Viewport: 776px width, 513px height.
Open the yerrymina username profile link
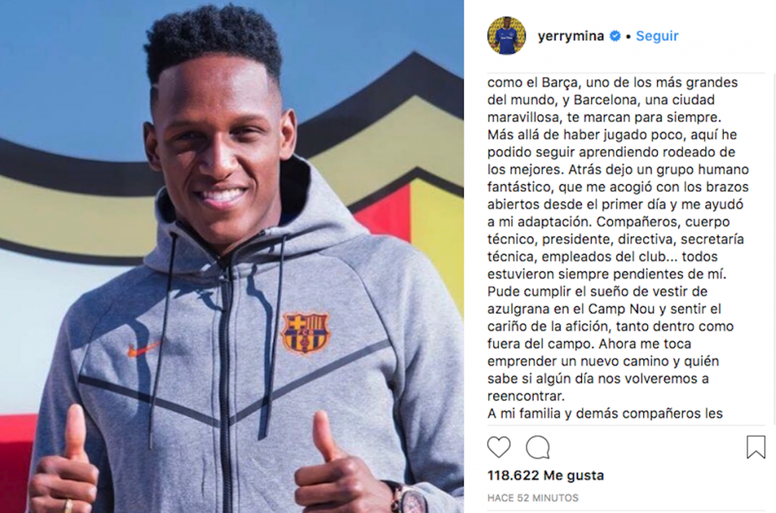click(x=571, y=36)
